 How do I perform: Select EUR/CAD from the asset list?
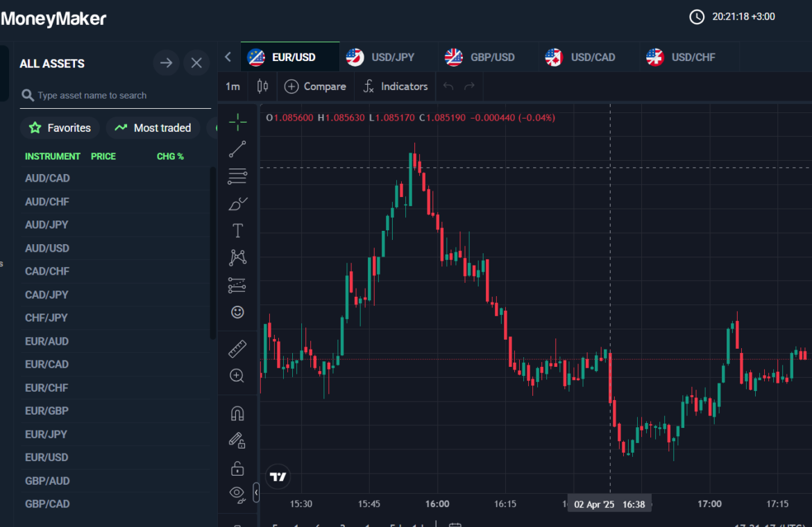point(115,365)
